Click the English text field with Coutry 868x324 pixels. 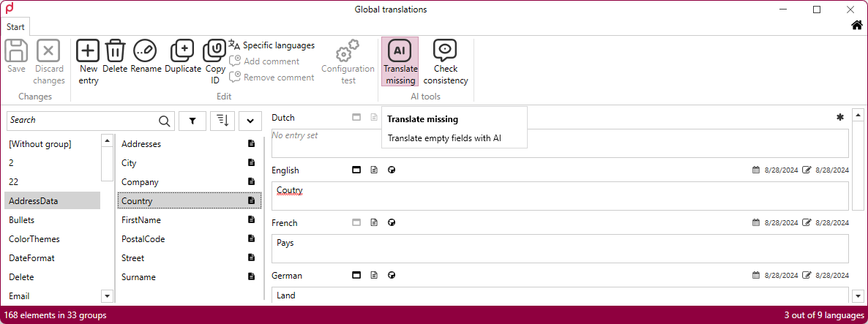point(560,196)
